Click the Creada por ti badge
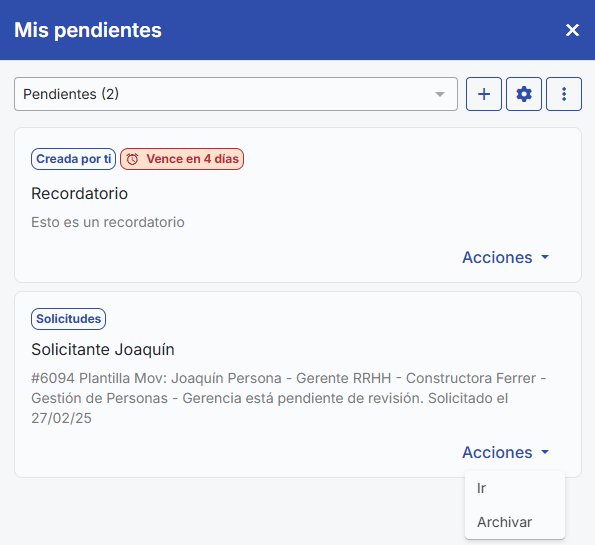Screen dimensions: 595x545 click(74, 159)
